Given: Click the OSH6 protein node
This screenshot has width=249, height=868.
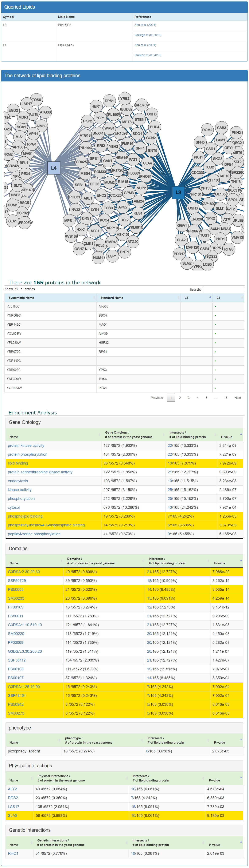Looking at the screenshot, I should 152,114.
